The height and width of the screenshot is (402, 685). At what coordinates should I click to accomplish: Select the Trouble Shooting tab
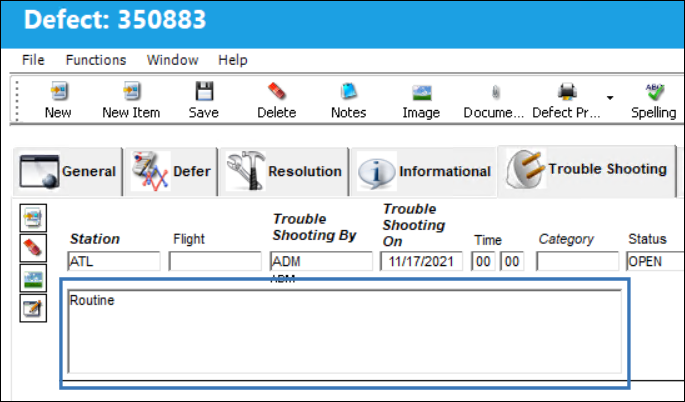coord(586,169)
